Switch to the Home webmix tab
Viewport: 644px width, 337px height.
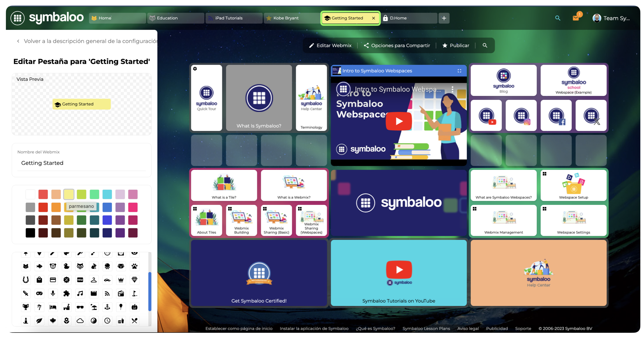coord(117,18)
